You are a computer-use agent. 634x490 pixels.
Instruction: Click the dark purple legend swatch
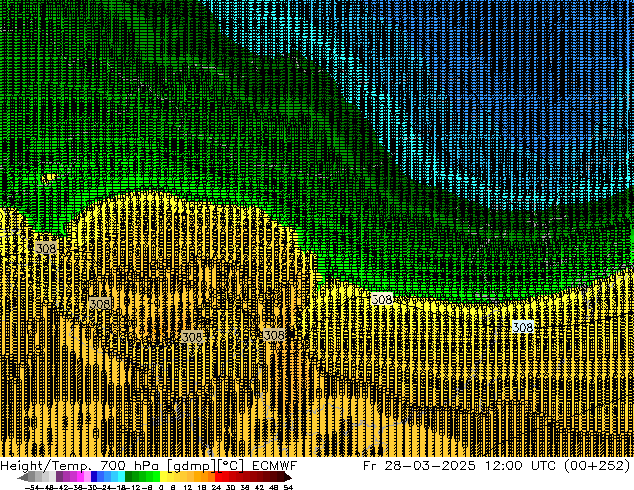[59, 477]
